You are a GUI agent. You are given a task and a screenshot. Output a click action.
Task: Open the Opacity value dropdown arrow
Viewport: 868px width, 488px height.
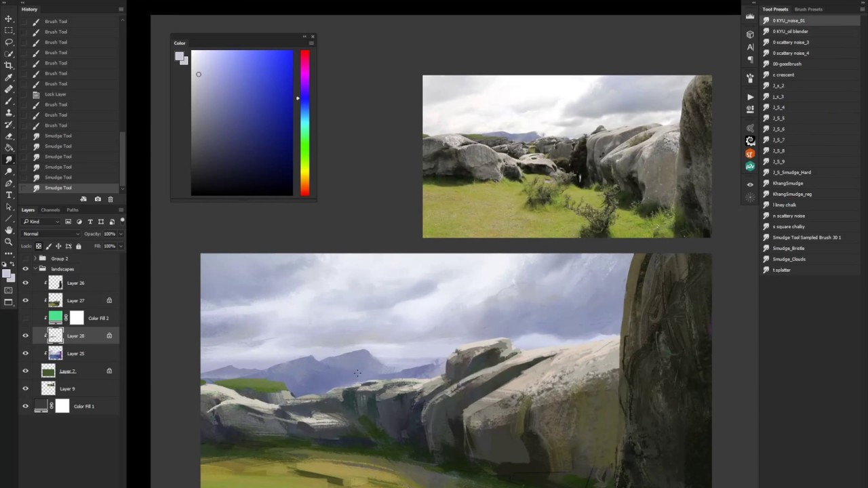pos(121,234)
